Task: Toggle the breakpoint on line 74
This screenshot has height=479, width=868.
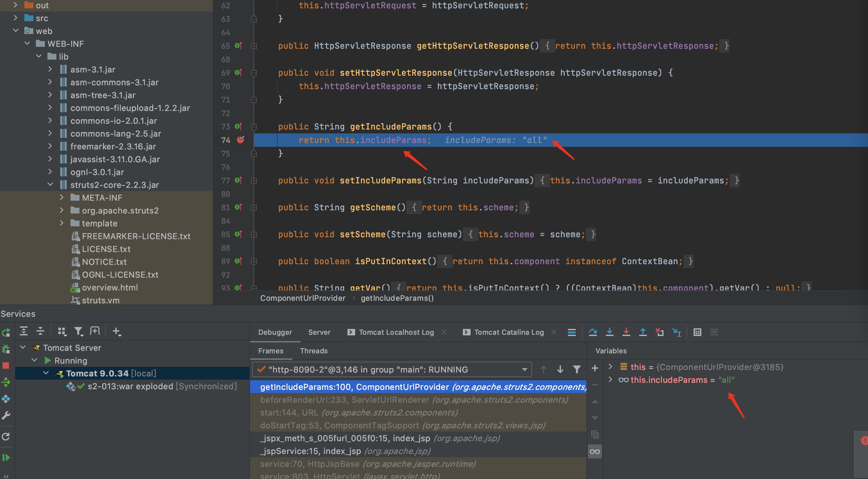Action: point(241,139)
